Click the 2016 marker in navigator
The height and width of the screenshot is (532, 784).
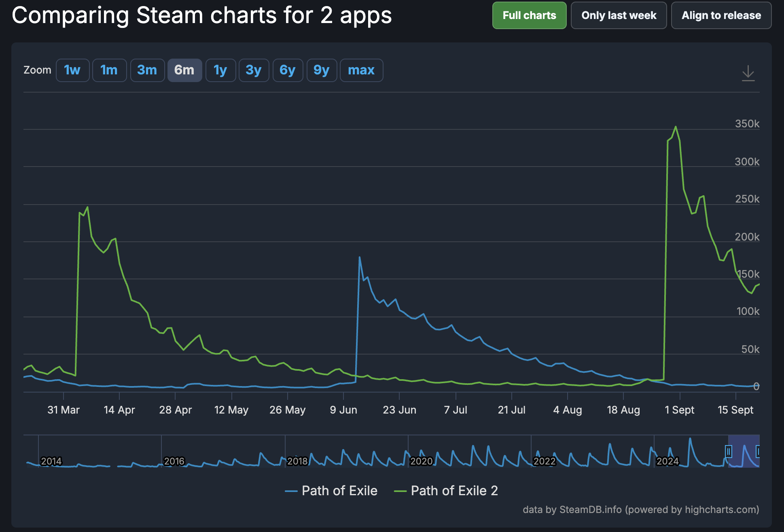174,461
